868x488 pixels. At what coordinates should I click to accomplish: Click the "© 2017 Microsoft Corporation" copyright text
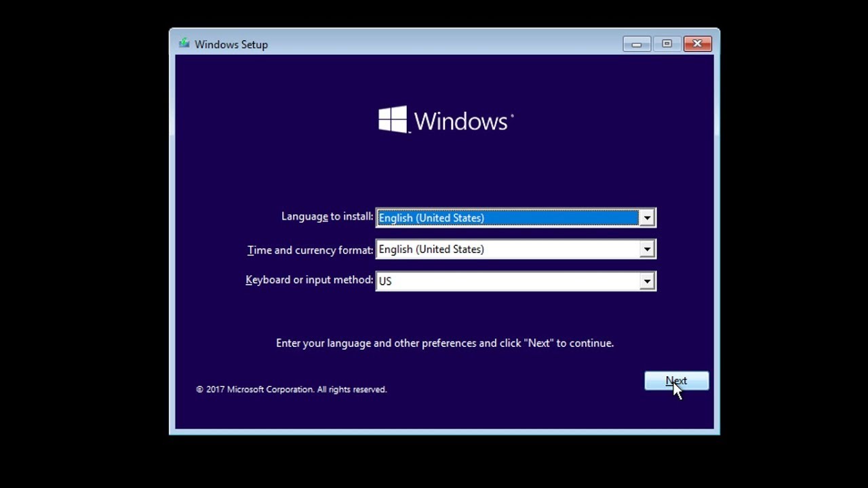[292, 390]
